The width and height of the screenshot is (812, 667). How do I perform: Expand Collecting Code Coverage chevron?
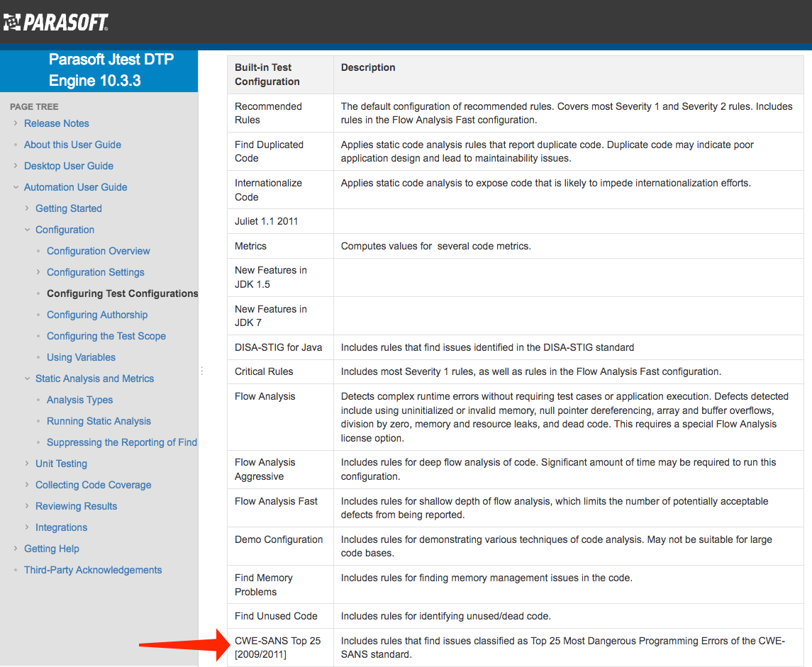(27, 484)
